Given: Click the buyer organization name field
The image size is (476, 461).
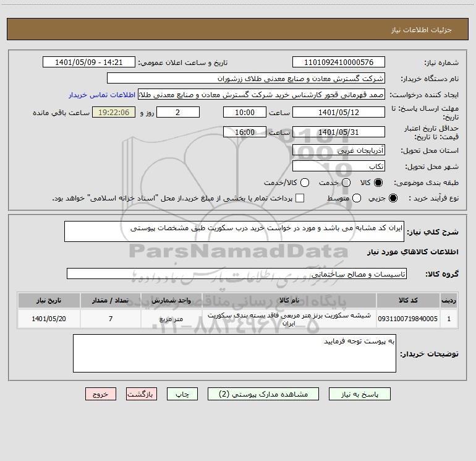Looking at the screenshot, I should click(x=246, y=78).
